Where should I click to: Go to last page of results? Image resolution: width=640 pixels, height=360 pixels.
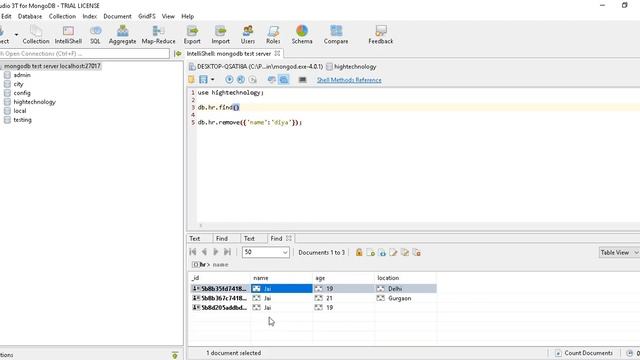(227, 252)
